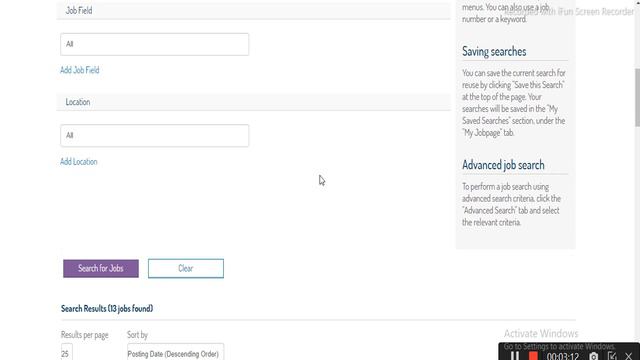Screen dimensions: 640x360
Task: Close the recorder control bar
Action: pos(629,356)
